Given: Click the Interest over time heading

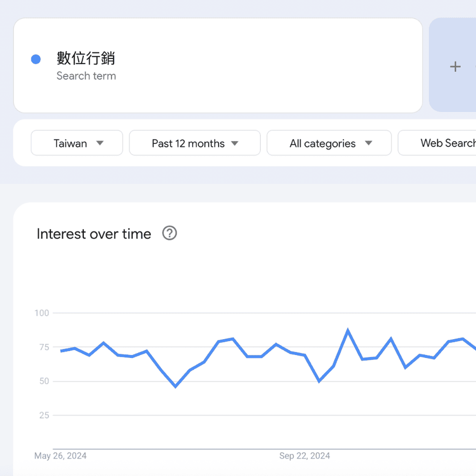Looking at the screenshot, I should [93, 234].
